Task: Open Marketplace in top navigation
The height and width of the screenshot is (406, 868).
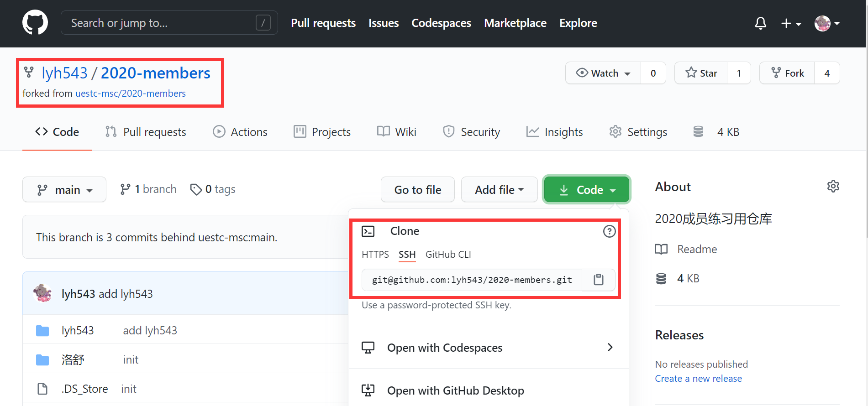Action: point(515,23)
